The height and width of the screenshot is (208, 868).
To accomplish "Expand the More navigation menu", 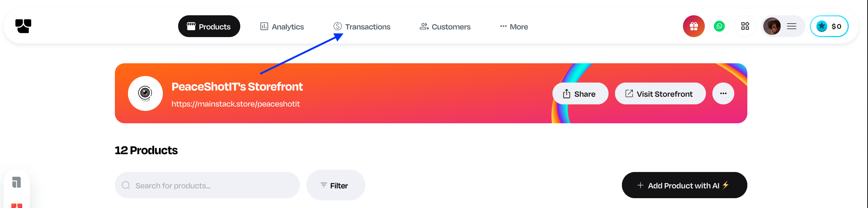I will [514, 27].
